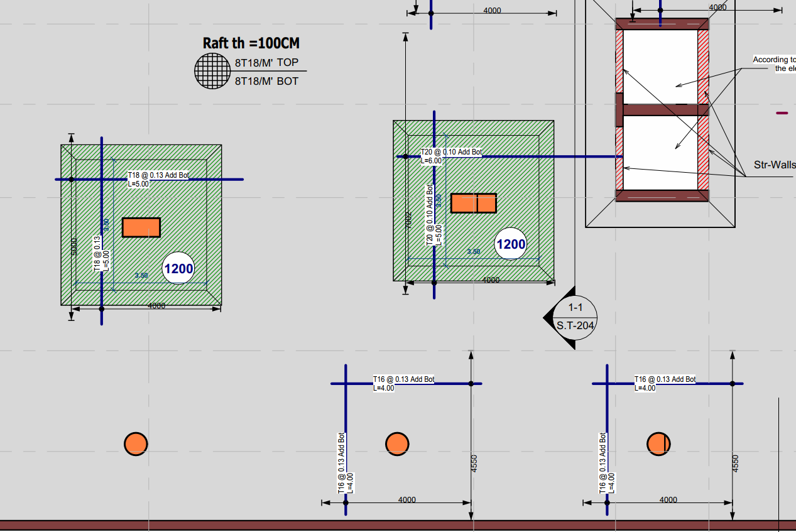Select the double orange column in middle footing
The height and width of the screenshot is (532, 796).
474,204
